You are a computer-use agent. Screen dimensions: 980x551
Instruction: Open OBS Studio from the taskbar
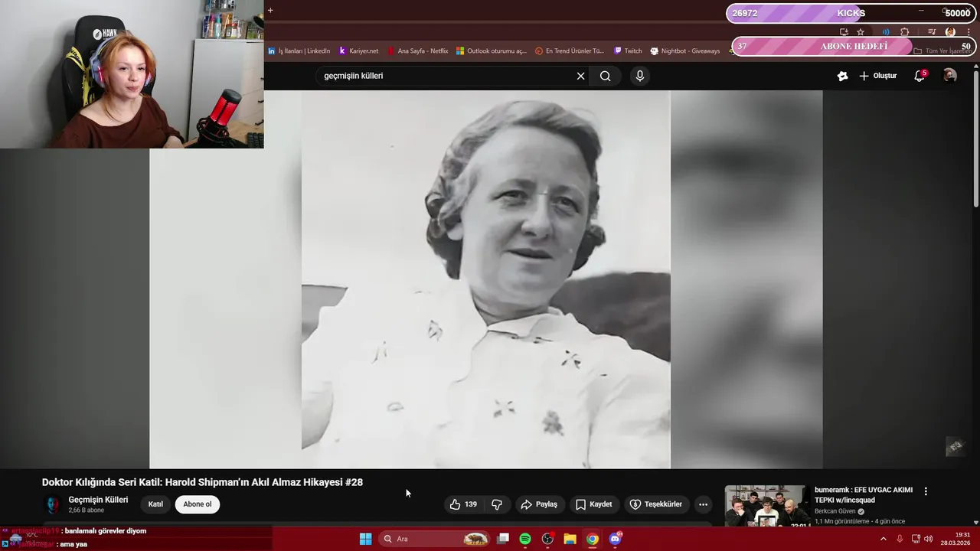547,539
